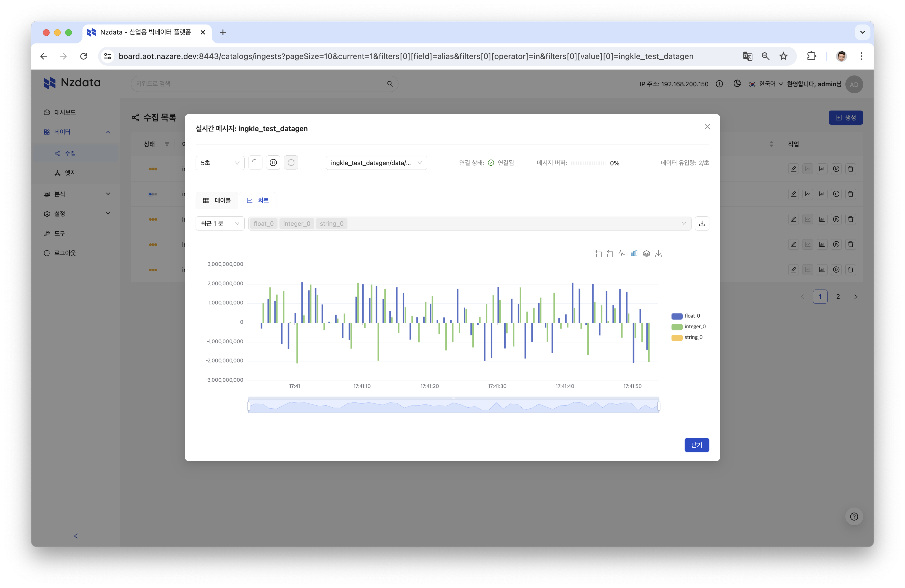Open the help button at the bottom right
Viewport: 905px width, 588px height.
[x=854, y=517]
